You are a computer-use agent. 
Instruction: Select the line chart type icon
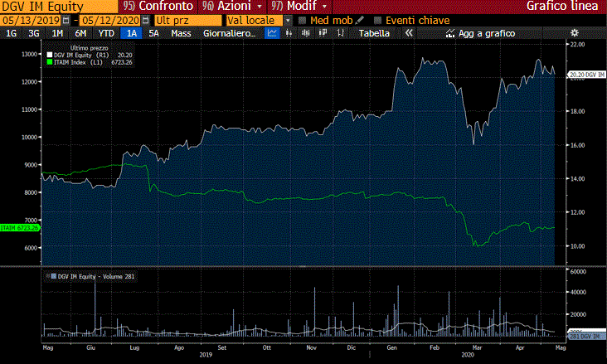(272, 33)
